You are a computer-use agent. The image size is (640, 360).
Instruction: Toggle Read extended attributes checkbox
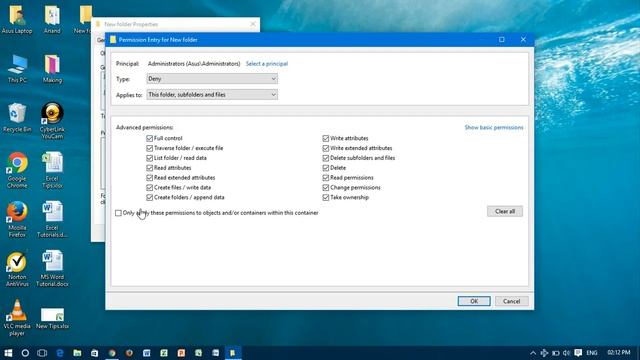(x=149, y=178)
